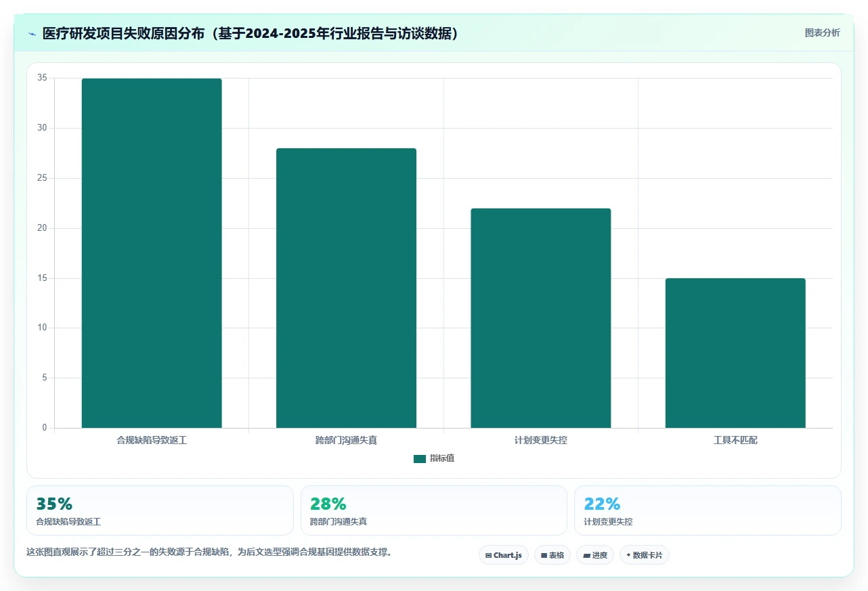Click the 跨部门沟通失真 caption under 28%
The width and height of the screenshot is (868, 591).
[339, 523]
